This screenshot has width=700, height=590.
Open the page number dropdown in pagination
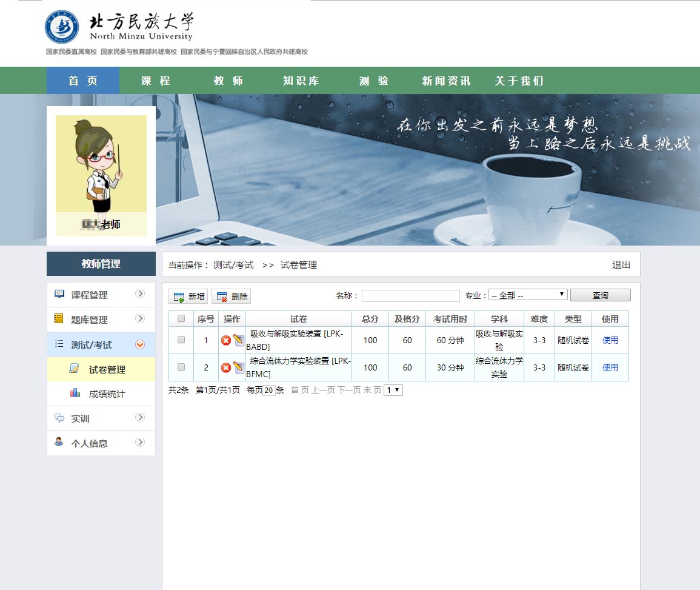[x=393, y=391]
